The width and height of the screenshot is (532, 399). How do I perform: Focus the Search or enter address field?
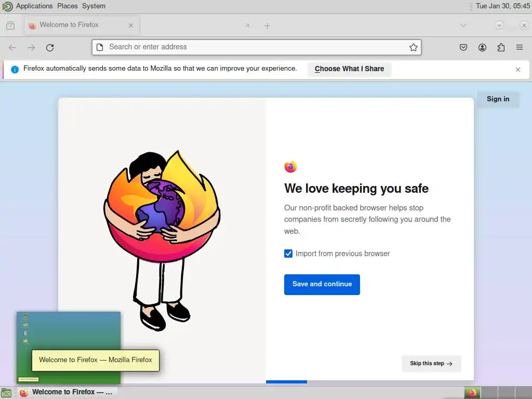(257, 47)
